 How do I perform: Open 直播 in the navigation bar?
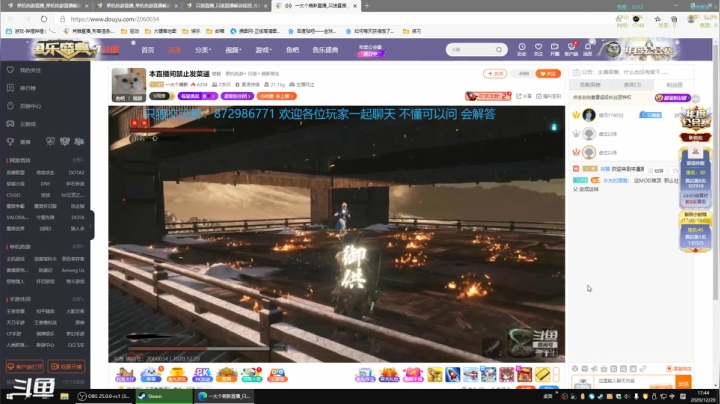coord(174,50)
